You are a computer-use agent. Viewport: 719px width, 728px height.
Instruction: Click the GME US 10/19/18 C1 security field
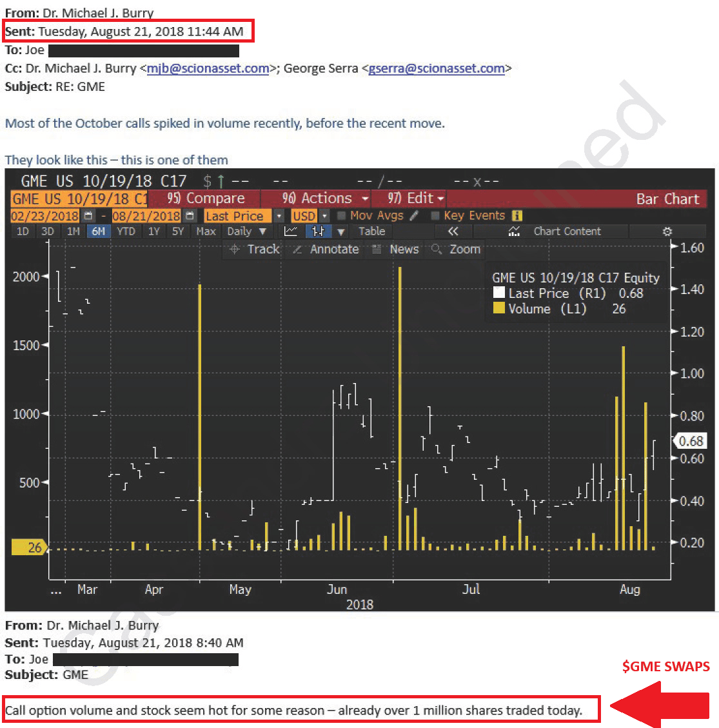click(79, 199)
